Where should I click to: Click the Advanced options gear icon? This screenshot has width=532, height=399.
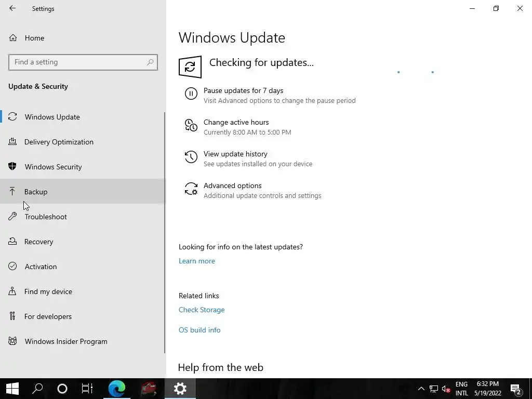[x=191, y=189]
